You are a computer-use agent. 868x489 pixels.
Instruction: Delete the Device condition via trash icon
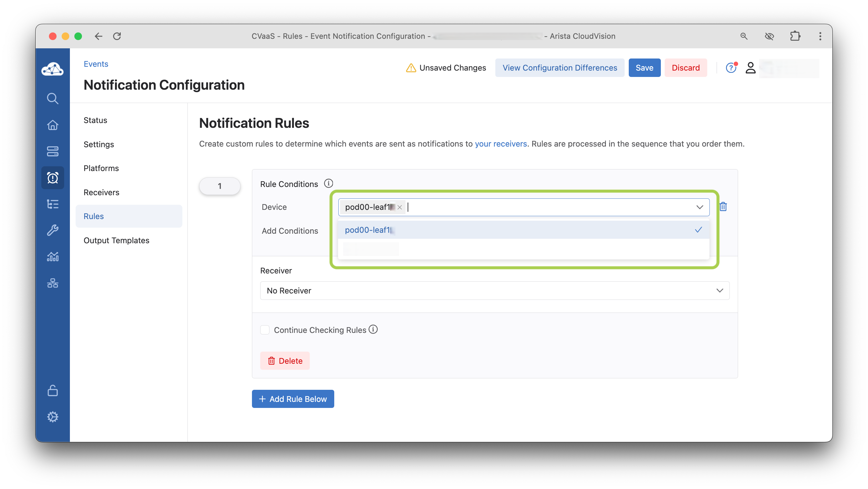723,207
